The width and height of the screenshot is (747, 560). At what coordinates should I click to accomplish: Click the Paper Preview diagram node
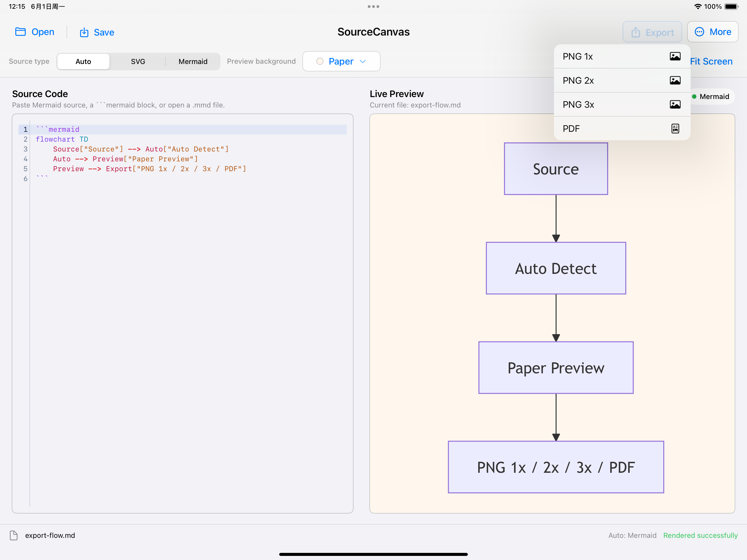(x=556, y=368)
